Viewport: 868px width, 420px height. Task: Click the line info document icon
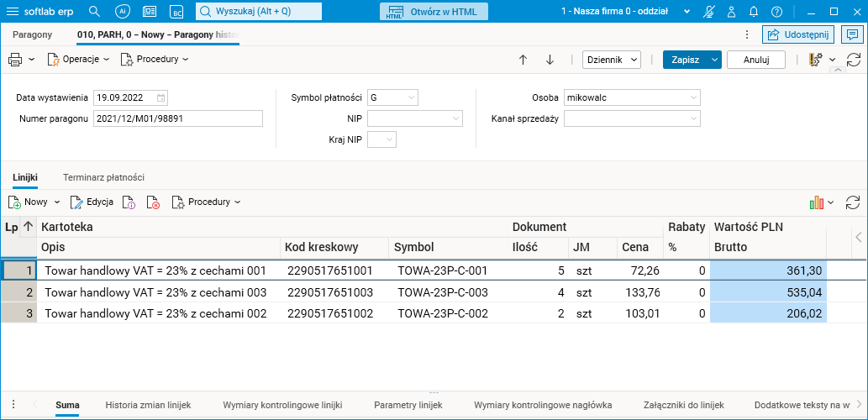(x=129, y=202)
